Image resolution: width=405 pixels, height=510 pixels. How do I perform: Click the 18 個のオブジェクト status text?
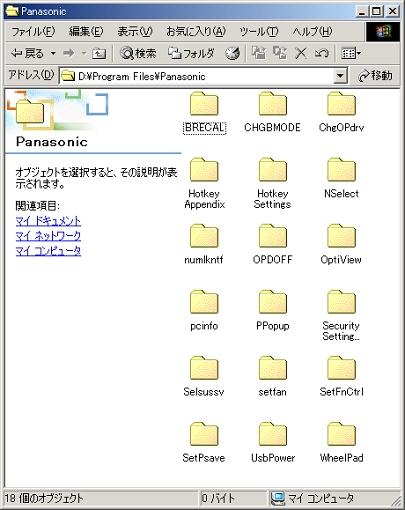pyautogui.click(x=44, y=498)
